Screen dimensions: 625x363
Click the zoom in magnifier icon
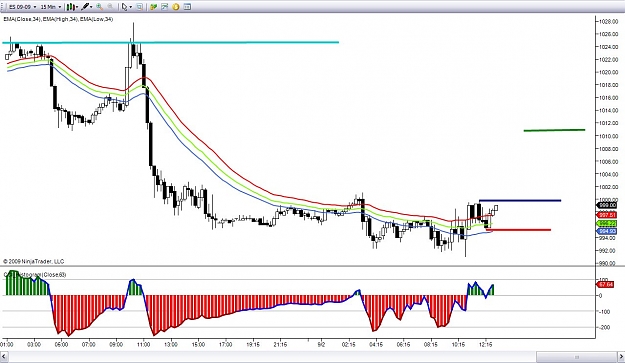pyautogui.click(x=99, y=7)
